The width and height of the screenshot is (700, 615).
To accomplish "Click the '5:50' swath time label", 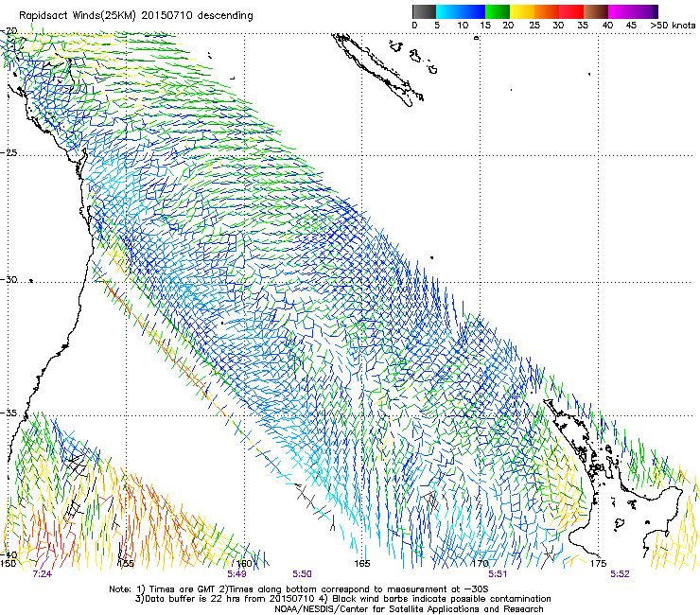I will point(303,574).
